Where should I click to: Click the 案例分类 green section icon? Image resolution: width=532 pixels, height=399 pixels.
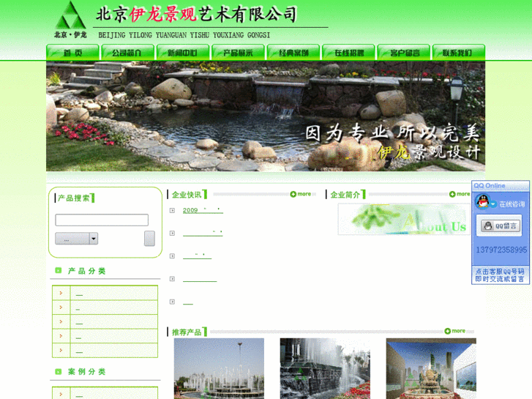pos(59,371)
